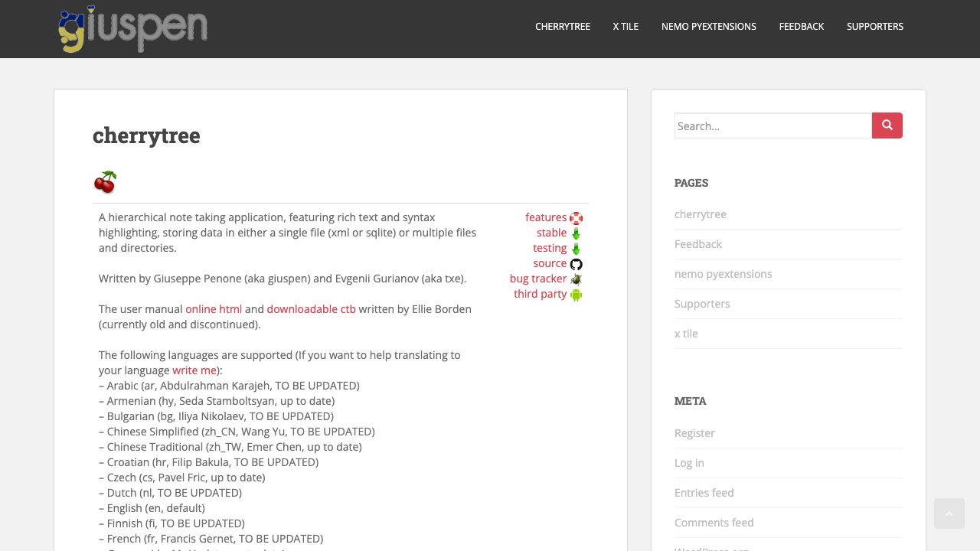The image size is (980, 551).
Task: Focus the Search... input field
Action: coord(773,126)
